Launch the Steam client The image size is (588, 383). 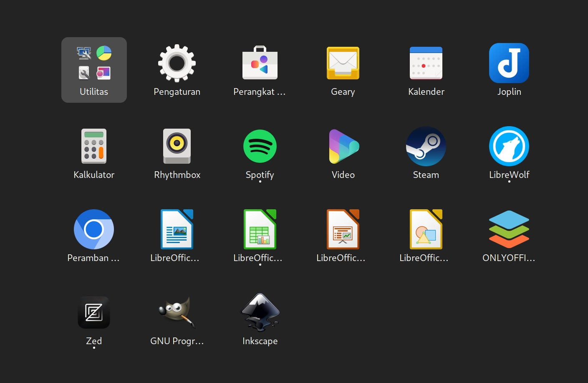tap(426, 146)
